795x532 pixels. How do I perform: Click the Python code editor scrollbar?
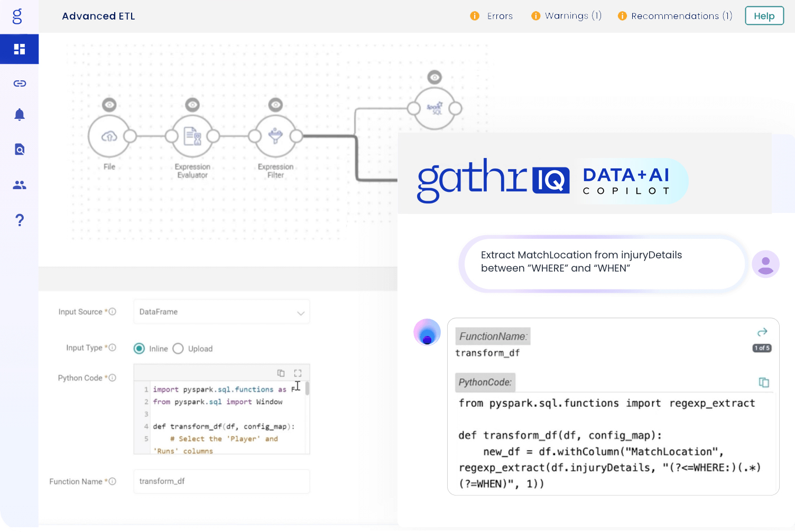coord(307,389)
